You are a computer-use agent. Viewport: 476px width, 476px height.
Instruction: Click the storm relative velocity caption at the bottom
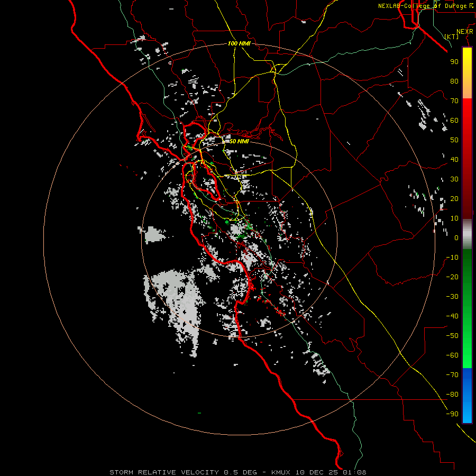238,472
